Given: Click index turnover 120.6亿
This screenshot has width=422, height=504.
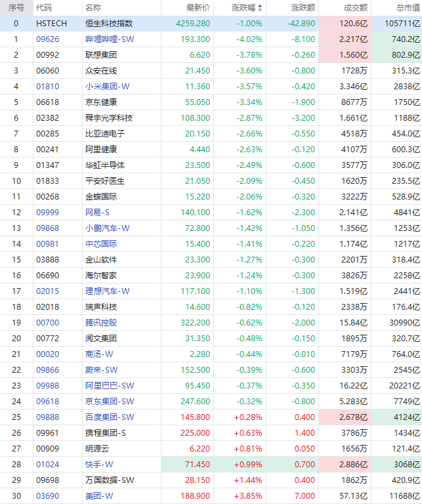Looking at the screenshot, I should pyautogui.click(x=353, y=24).
